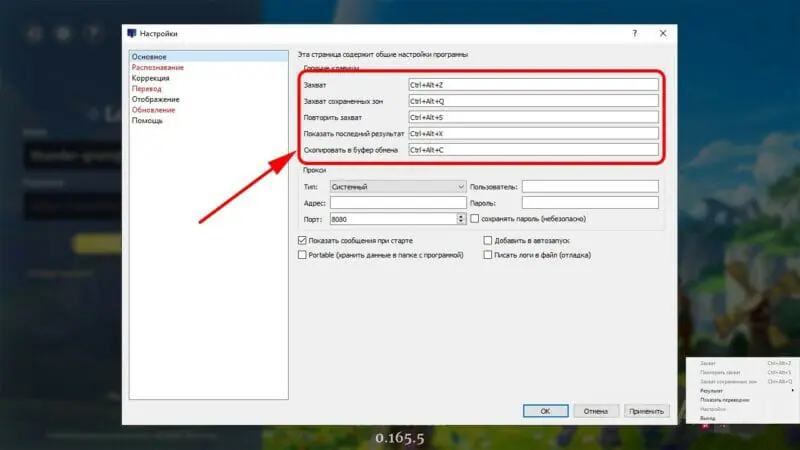Click the help question mark button
This screenshot has height=450, width=800.
point(634,33)
